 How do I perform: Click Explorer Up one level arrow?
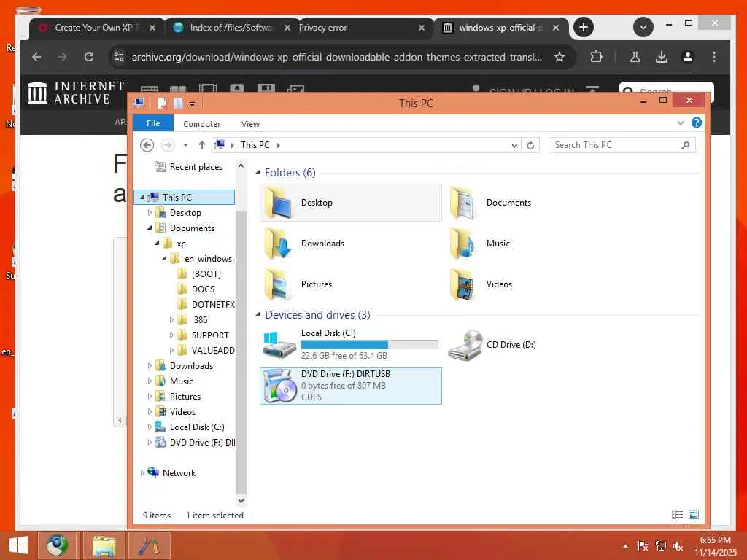pyautogui.click(x=202, y=145)
